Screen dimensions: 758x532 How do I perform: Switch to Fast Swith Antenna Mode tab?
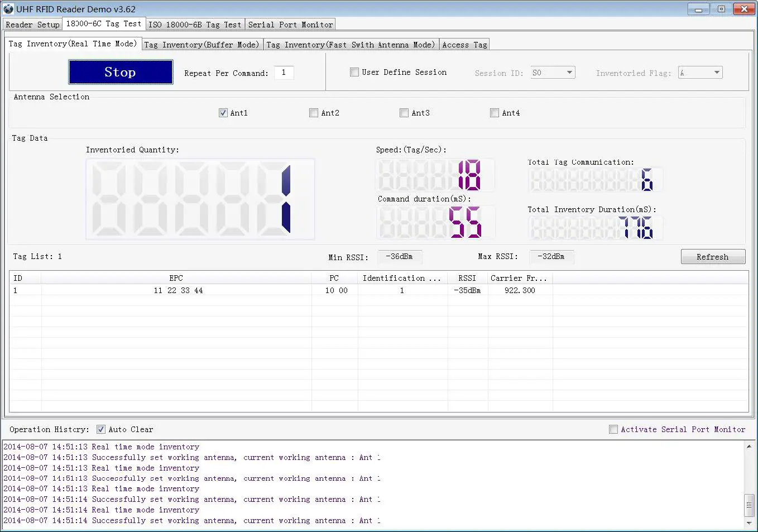[x=352, y=44]
